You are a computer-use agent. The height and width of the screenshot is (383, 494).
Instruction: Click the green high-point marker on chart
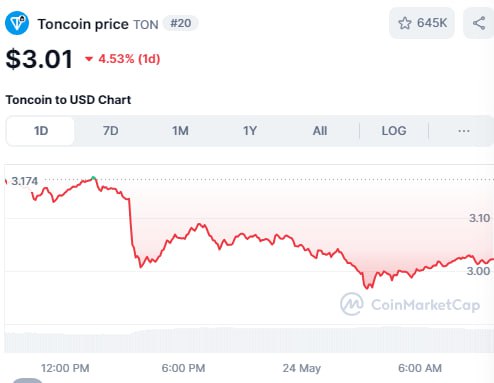(x=94, y=178)
